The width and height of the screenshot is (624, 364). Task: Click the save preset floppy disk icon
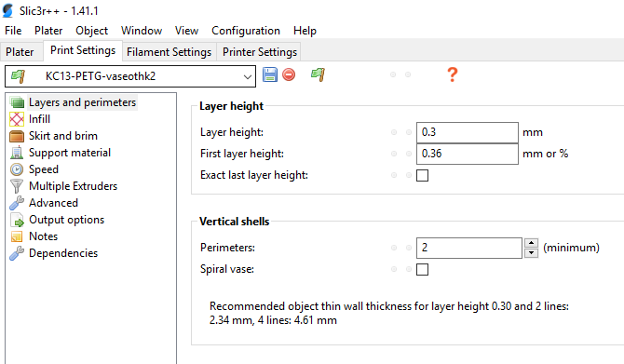click(x=270, y=74)
